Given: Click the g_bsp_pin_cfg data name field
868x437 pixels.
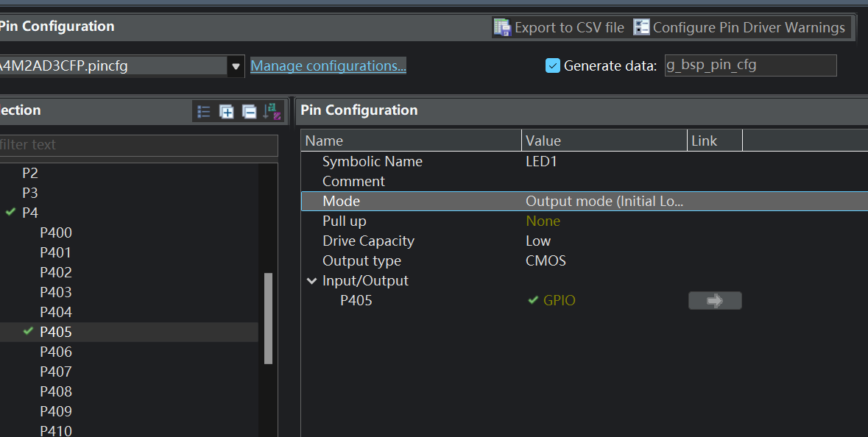Looking at the screenshot, I should pos(750,65).
